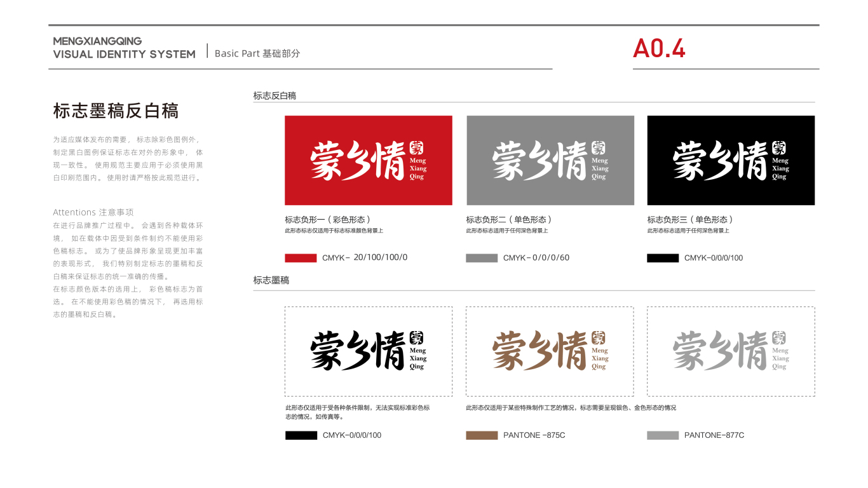Click the black swatch under 标志负形三
This screenshot has height=488, width=868.
pyautogui.click(x=663, y=258)
